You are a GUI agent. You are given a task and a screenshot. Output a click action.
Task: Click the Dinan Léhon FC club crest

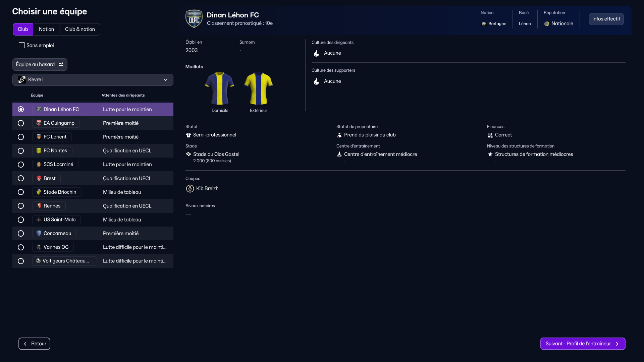tap(194, 19)
